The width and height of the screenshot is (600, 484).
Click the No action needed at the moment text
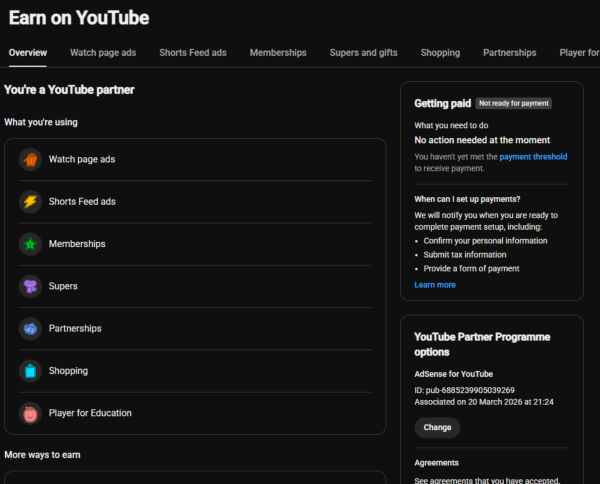pos(482,140)
